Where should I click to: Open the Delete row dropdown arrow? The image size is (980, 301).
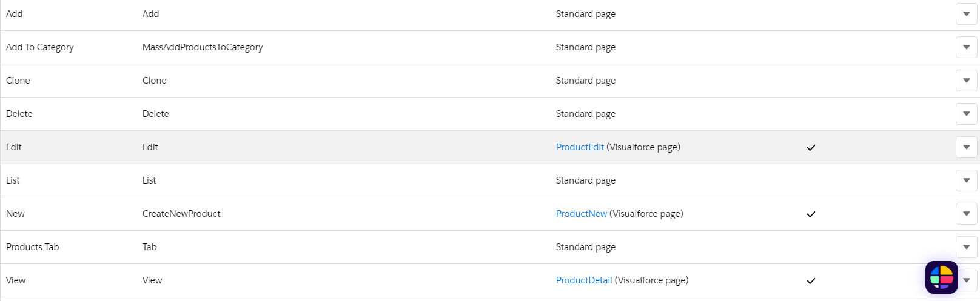coord(966,114)
